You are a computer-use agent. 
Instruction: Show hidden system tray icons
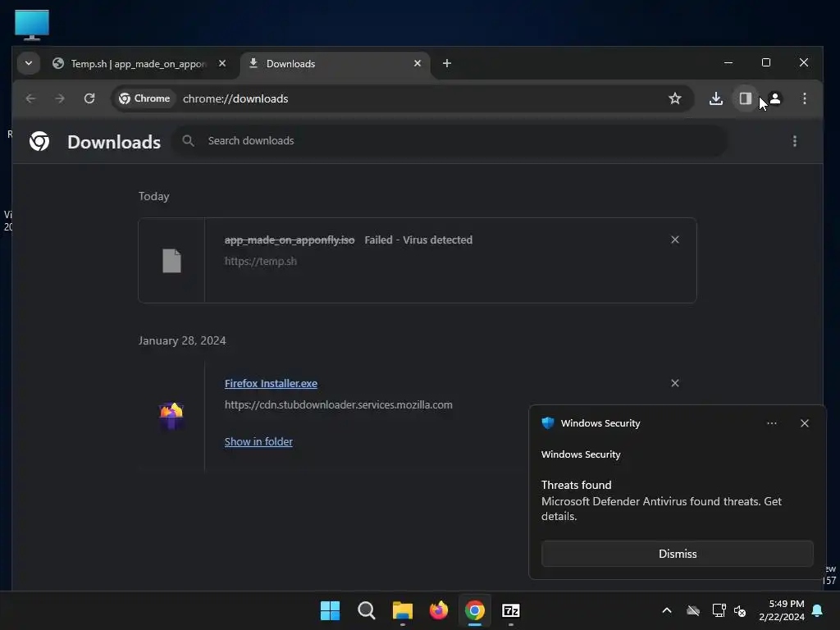[667, 610]
